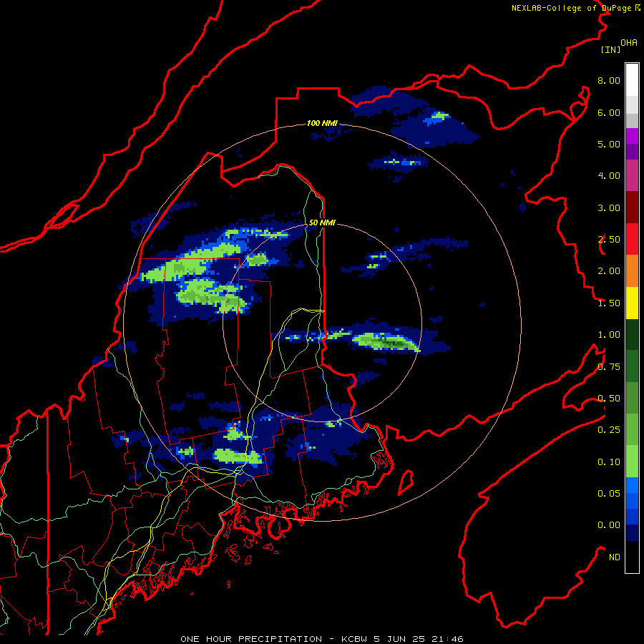Click the gray legend swatch beside 6.00
This screenshot has width=644, height=644.
coord(632,120)
